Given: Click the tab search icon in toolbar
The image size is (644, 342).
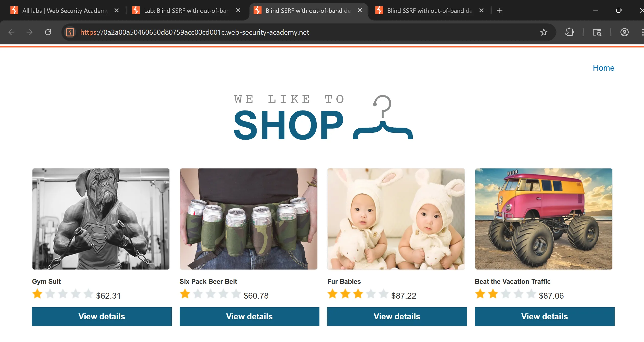Looking at the screenshot, I should (x=597, y=32).
